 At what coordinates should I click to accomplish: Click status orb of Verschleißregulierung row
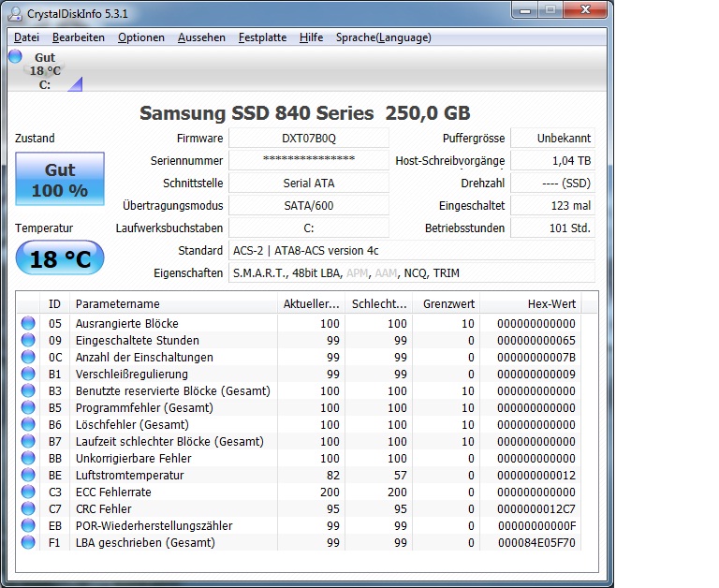[x=28, y=374]
